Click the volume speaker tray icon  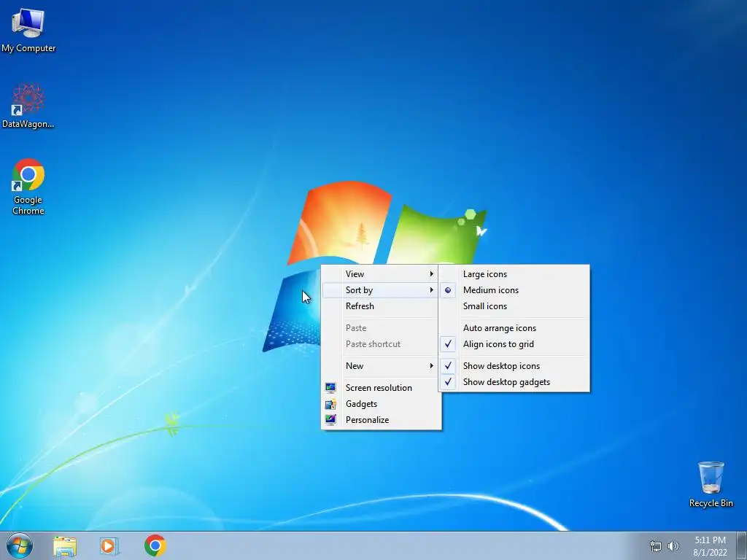[673, 546]
